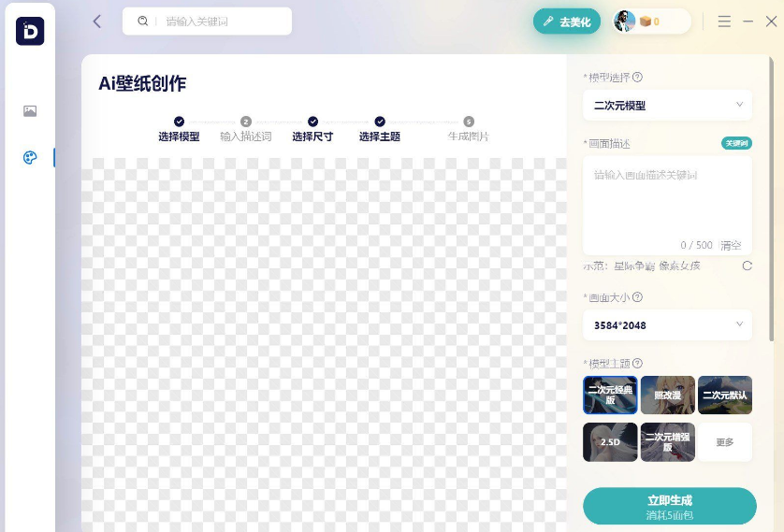Screen dimensions: 784x532
Task: Open the user avatar profile
Action: tap(624, 22)
